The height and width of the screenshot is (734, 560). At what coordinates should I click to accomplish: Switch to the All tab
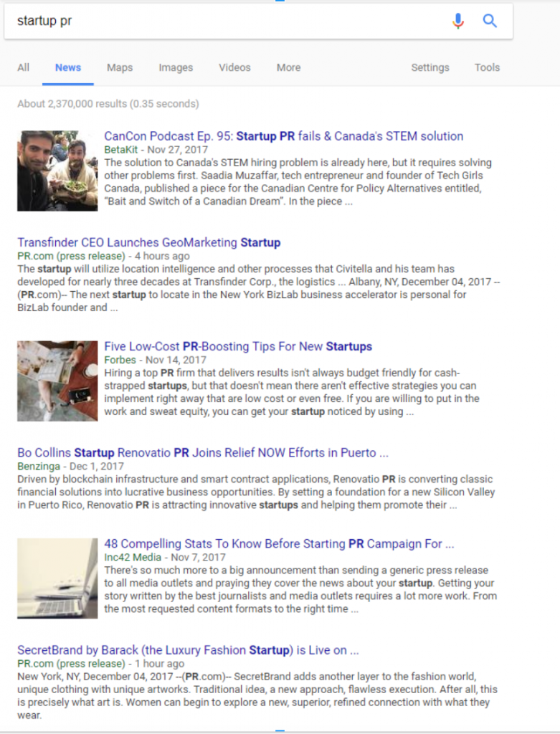point(24,67)
